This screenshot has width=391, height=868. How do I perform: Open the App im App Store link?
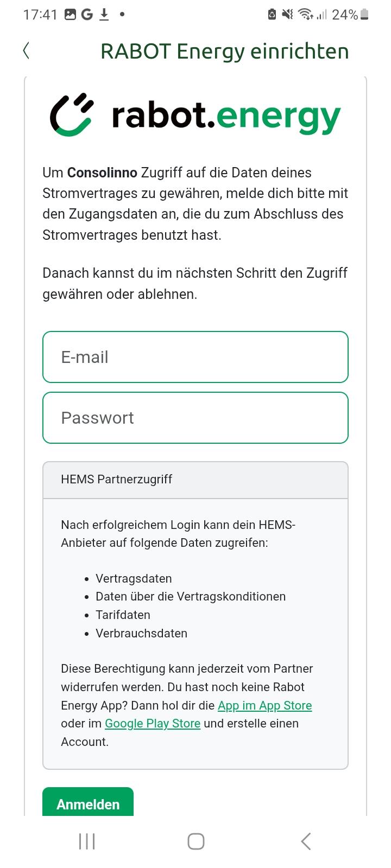264,705
